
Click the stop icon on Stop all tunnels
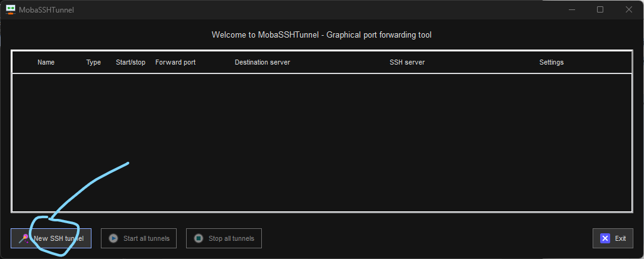(199, 238)
